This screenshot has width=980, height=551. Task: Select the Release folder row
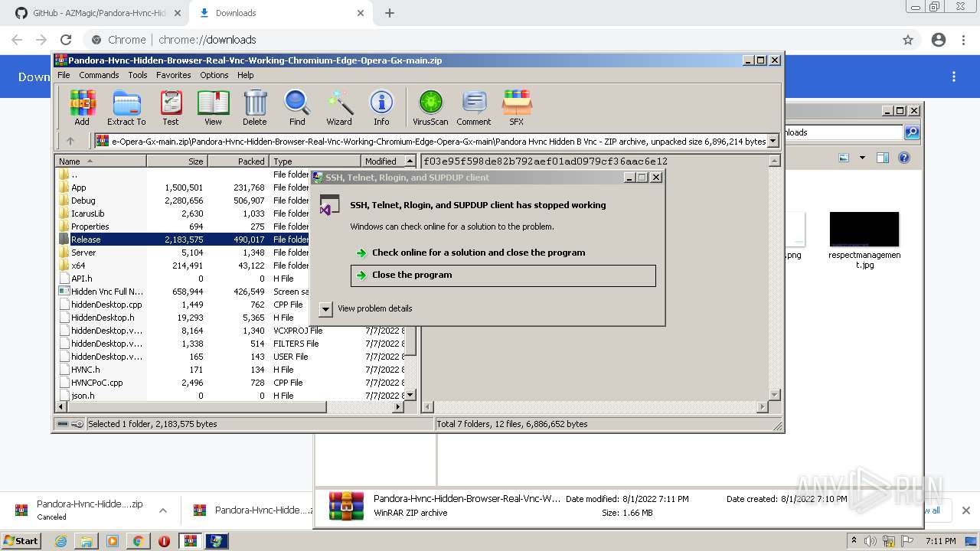[x=184, y=240]
